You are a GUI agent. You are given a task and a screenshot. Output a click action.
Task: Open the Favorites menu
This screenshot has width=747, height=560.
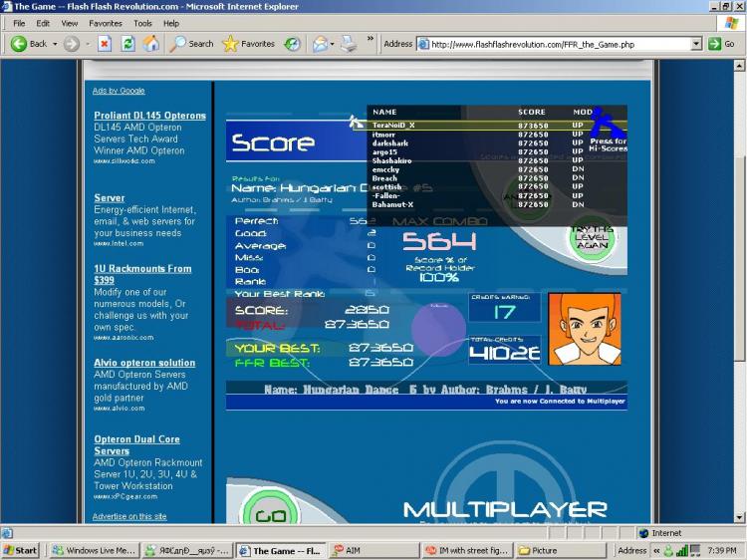[x=106, y=23]
